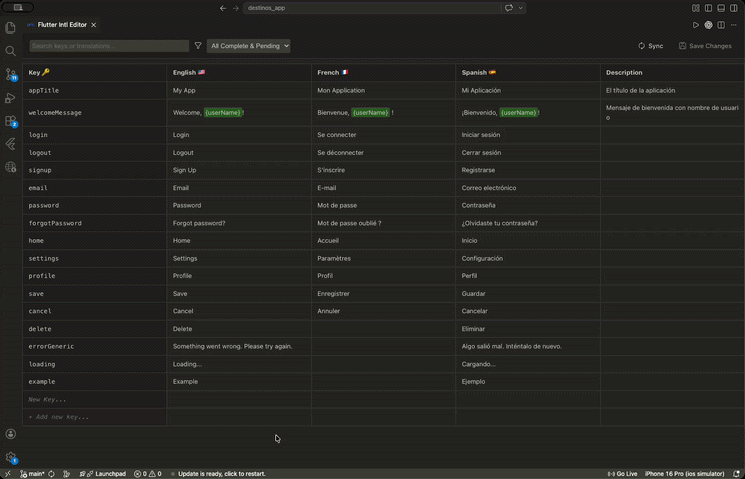Click the Description column header
The image size is (745, 479).
672,72
